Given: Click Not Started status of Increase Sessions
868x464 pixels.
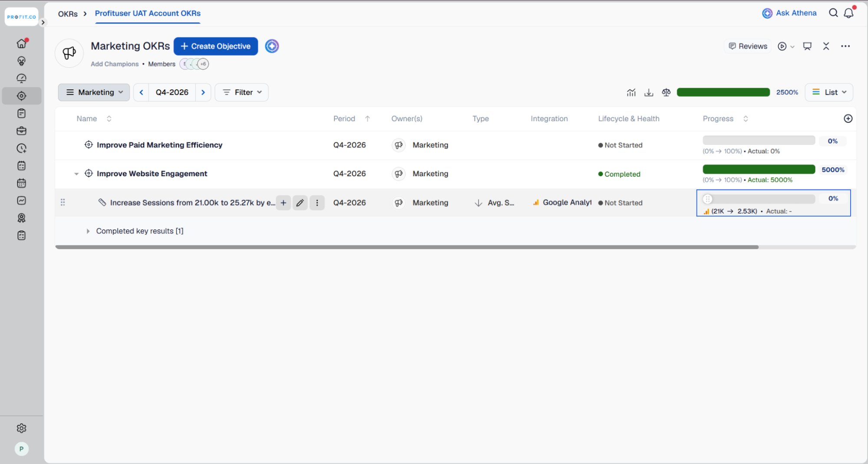Looking at the screenshot, I should [x=620, y=203].
